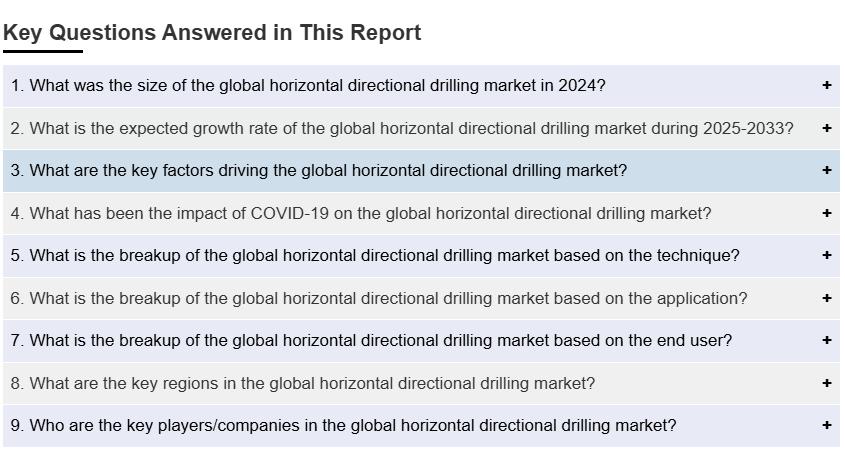Open question 9 about key players and companies
The height and width of the screenshot is (451, 845).
click(343, 425)
